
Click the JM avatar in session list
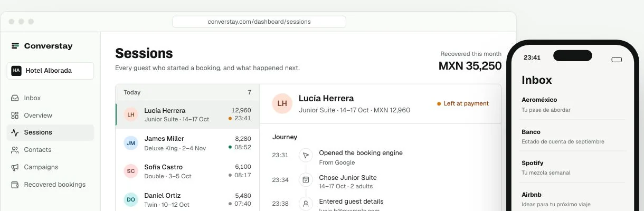click(x=131, y=143)
